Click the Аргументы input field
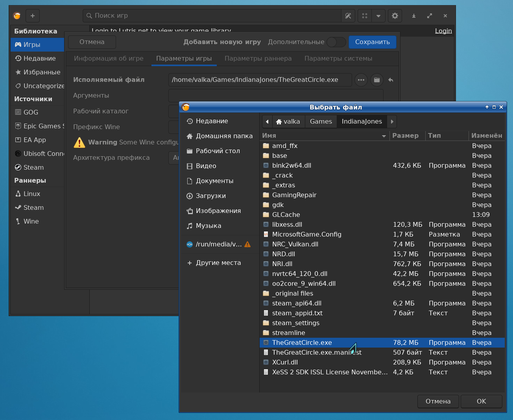Screen dimensions: 513x420 click(276, 95)
